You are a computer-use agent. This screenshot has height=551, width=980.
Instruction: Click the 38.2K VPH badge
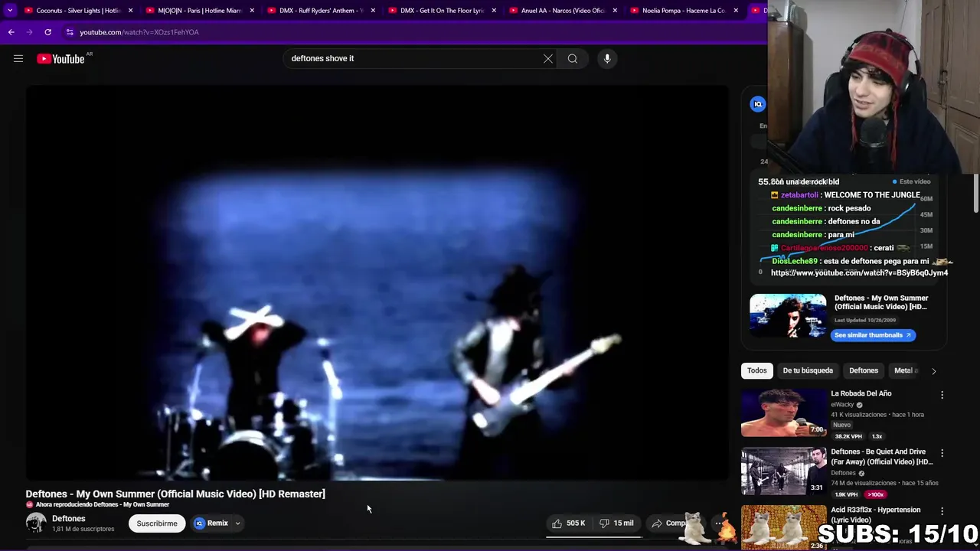848,436
